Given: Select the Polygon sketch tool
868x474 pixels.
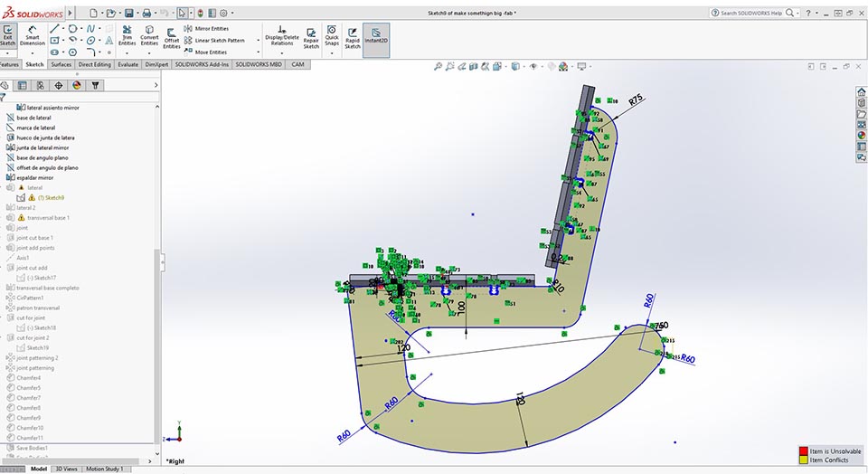Looking at the screenshot, I should (72, 52).
